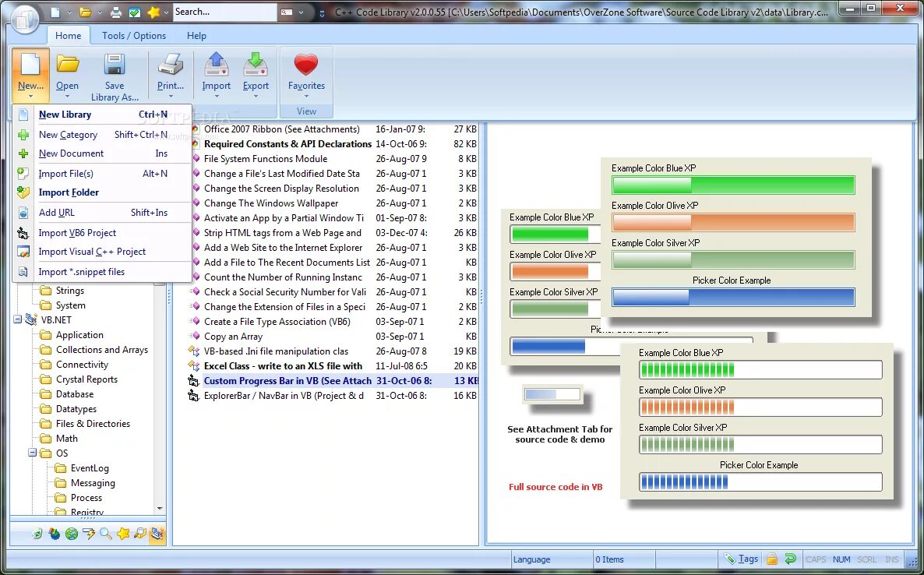Select Copy an Array document row
This screenshot has height=575, width=924.
click(333, 337)
